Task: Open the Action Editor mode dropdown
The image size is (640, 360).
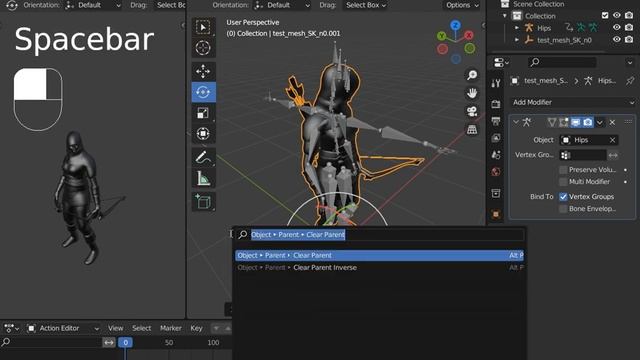Action: coord(63,328)
